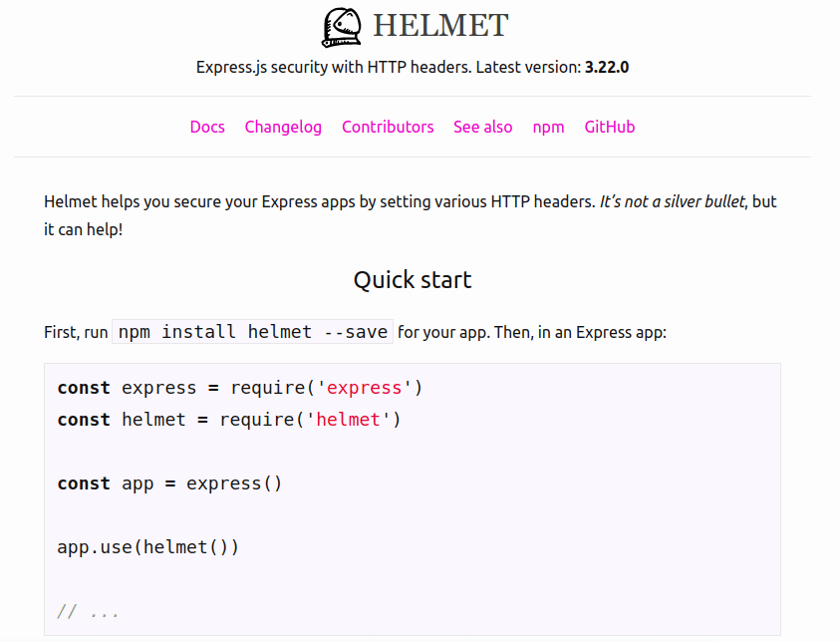Open the Changelog link
The image size is (840, 642).
pyautogui.click(x=283, y=127)
